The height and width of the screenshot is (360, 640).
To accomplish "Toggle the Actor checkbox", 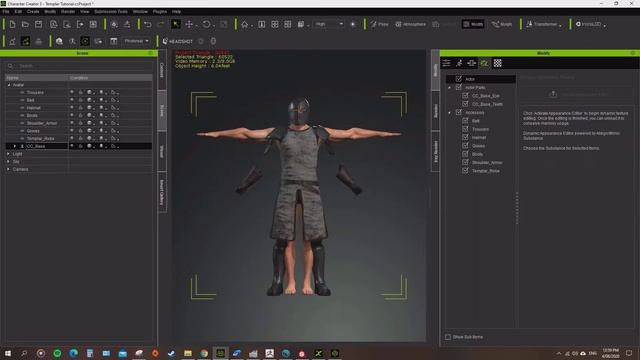I will [459, 79].
